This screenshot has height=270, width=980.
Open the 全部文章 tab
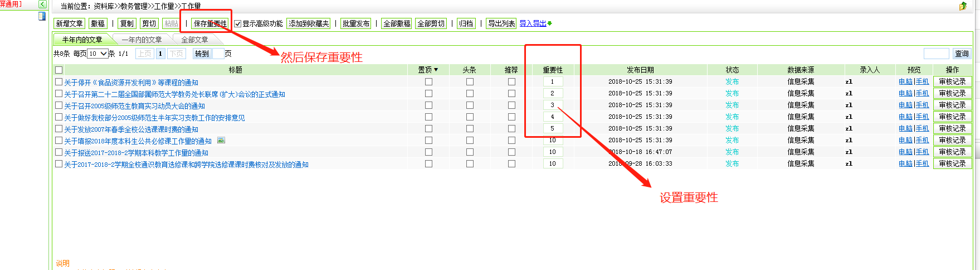pos(194,40)
